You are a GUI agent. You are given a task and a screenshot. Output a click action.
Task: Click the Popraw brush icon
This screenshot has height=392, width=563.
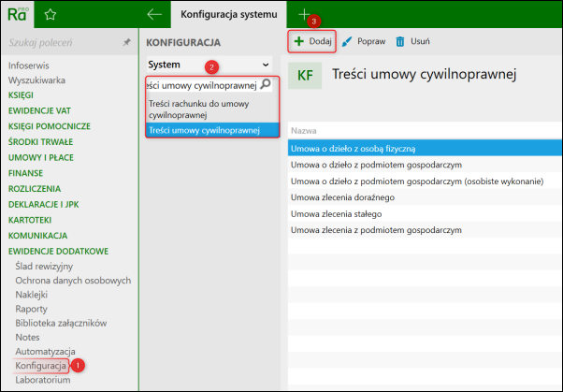346,42
